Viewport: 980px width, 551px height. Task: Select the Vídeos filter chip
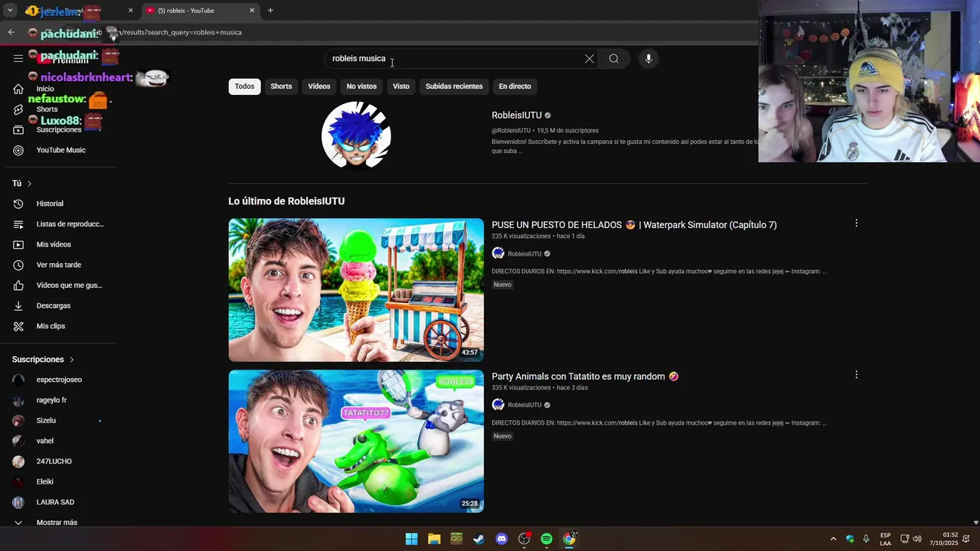[x=319, y=86]
